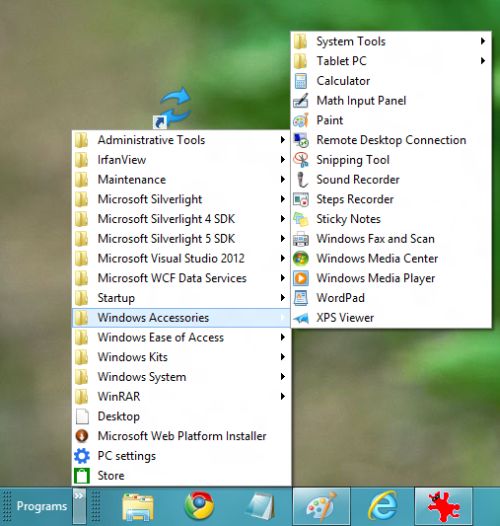
Task: Open the Microsoft WCF Data Services folder
Action: (181, 278)
